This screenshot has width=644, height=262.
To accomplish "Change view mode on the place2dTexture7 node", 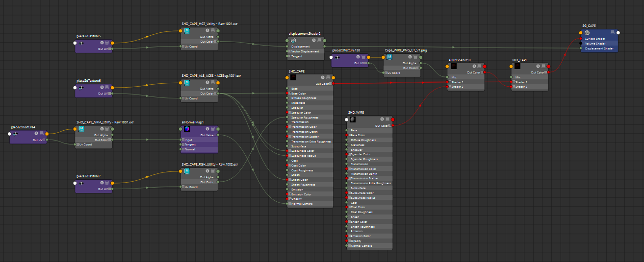I will pyautogui.click(x=106, y=183).
